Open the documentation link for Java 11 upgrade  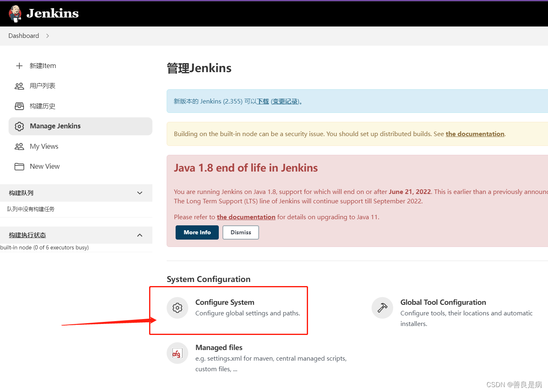click(x=246, y=217)
